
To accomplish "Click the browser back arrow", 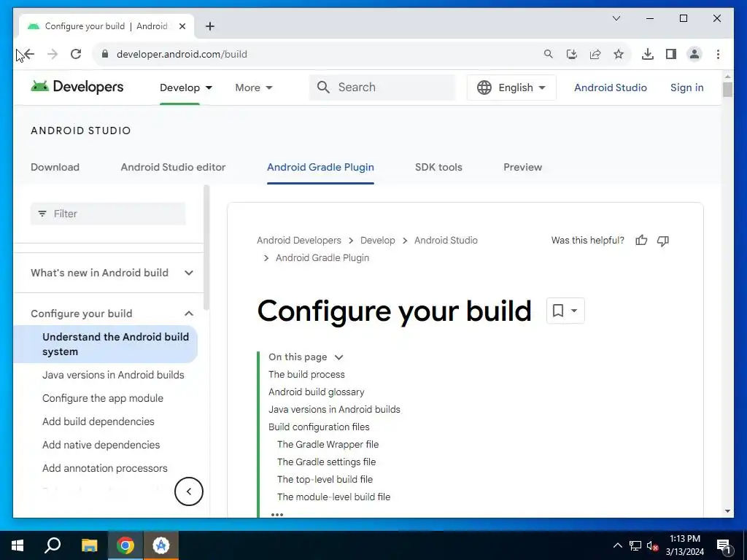I will tap(28, 54).
